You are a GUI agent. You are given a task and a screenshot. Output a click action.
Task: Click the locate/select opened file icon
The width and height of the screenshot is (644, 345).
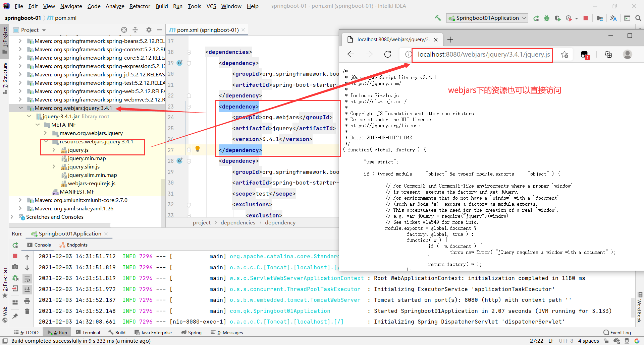[124, 30]
